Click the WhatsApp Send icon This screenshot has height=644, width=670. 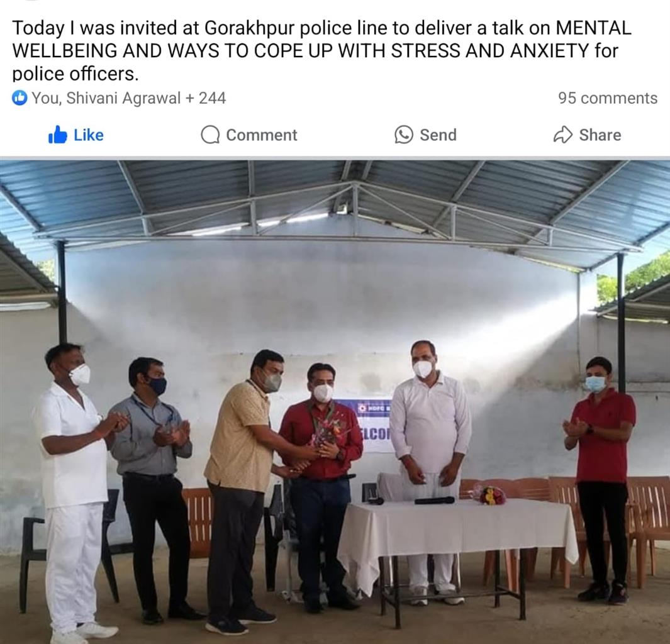pos(404,135)
